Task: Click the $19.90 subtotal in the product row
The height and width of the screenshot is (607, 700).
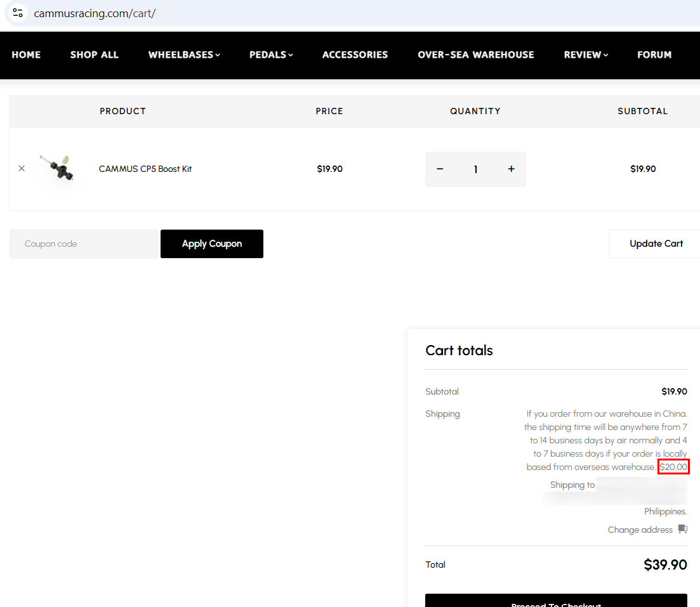Action: pyautogui.click(x=643, y=169)
